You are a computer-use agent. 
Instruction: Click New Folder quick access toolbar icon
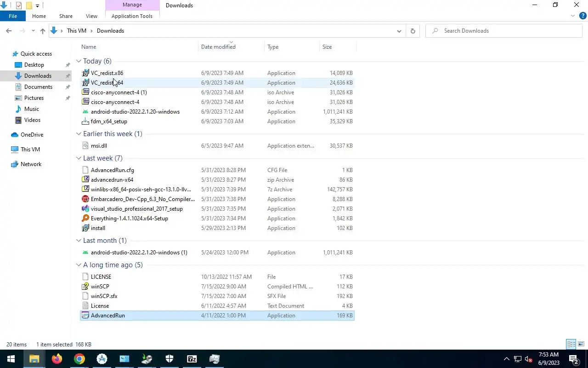(x=29, y=6)
